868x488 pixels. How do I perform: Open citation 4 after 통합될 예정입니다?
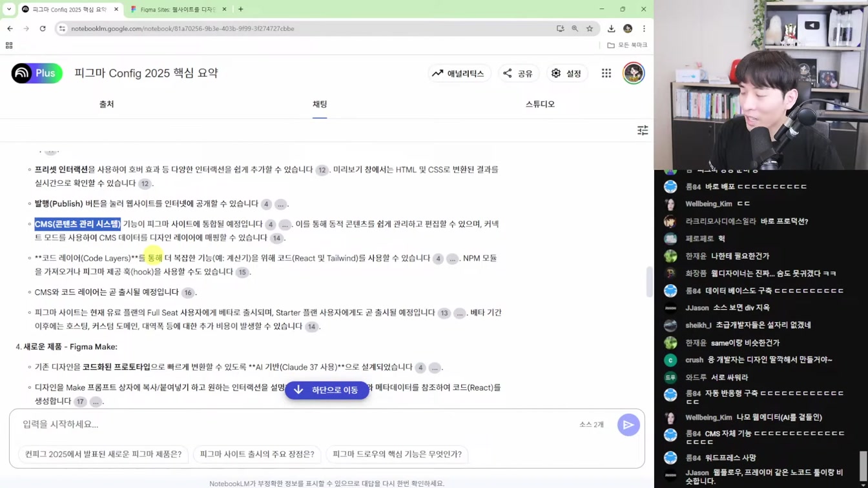point(270,225)
